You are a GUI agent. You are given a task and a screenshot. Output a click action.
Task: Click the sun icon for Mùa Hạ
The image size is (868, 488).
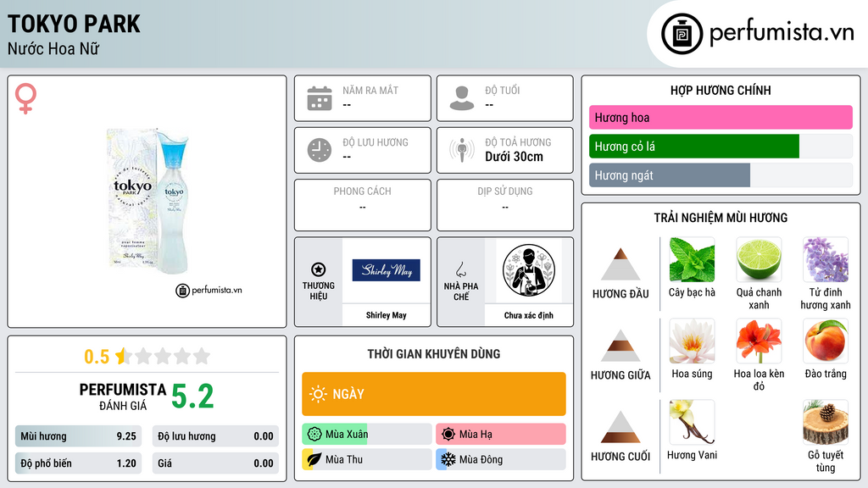point(448,434)
